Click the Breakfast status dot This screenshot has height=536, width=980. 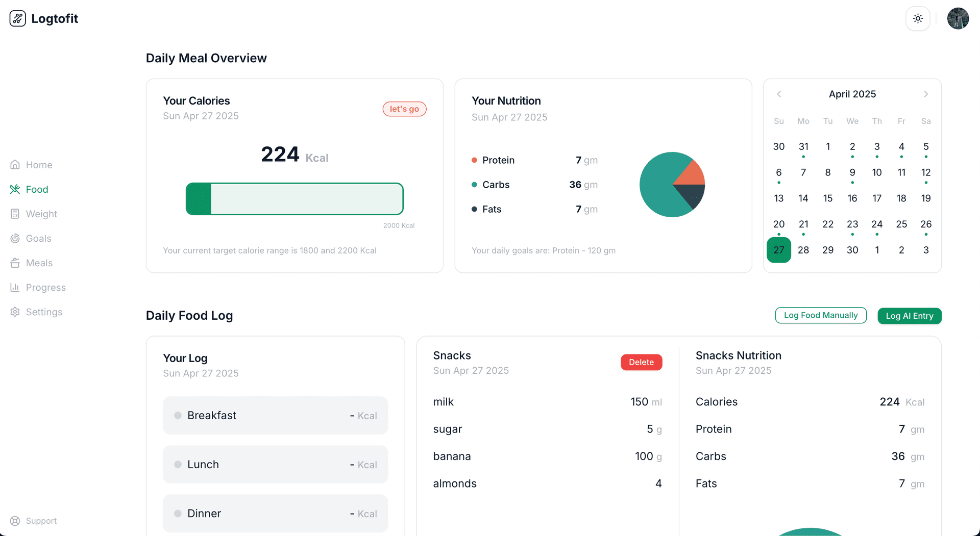[x=178, y=415]
